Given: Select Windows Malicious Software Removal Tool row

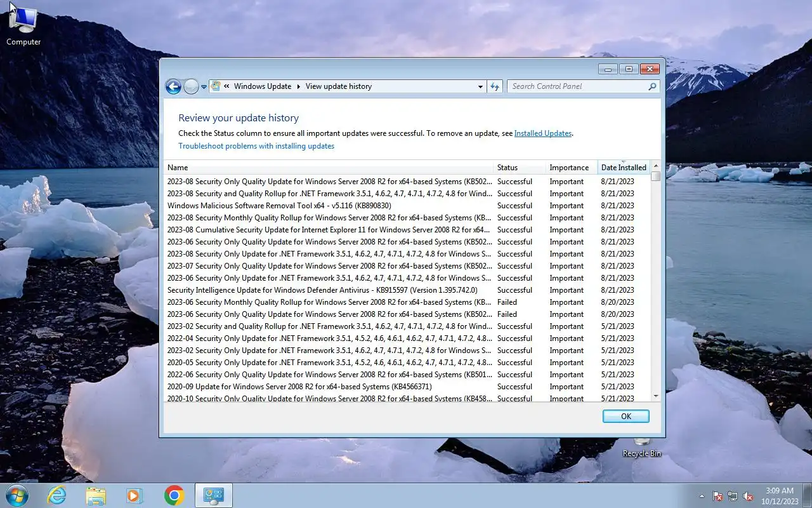Looking at the screenshot, I should (407, 206).
